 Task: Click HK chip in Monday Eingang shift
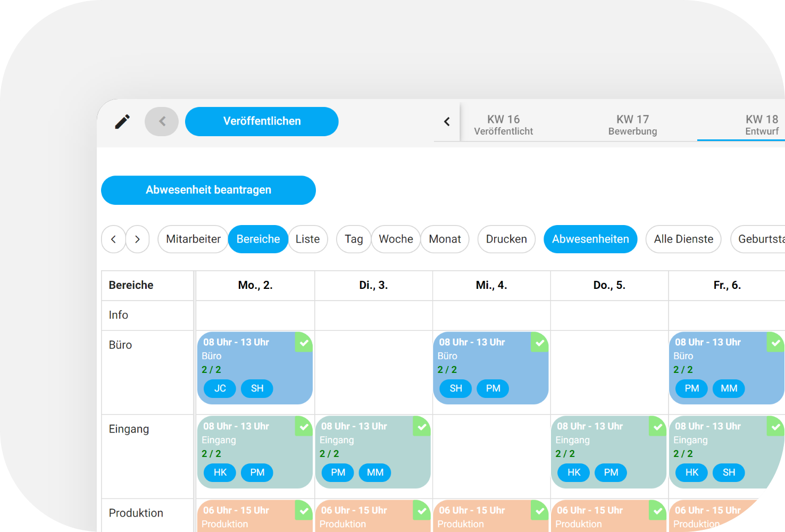tap(220, 472)
